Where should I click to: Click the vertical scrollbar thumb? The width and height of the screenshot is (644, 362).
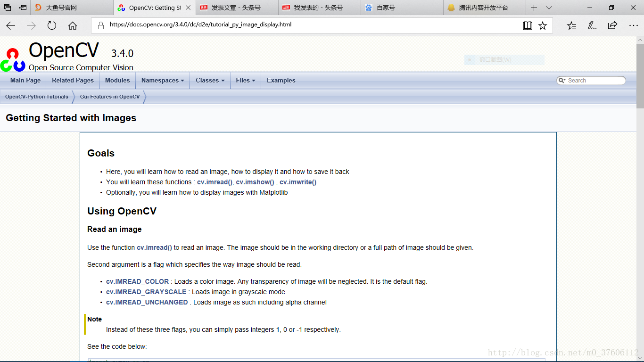point(640,75)
